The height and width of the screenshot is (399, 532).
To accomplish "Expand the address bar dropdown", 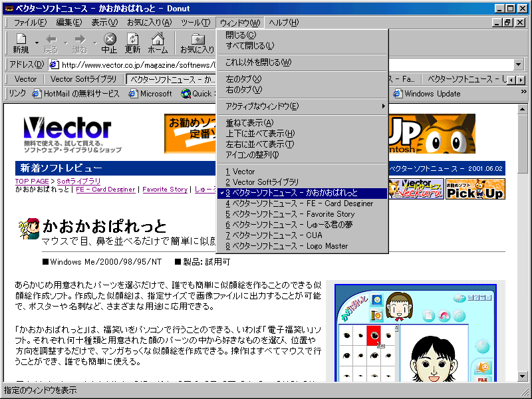I will (518, 65).
